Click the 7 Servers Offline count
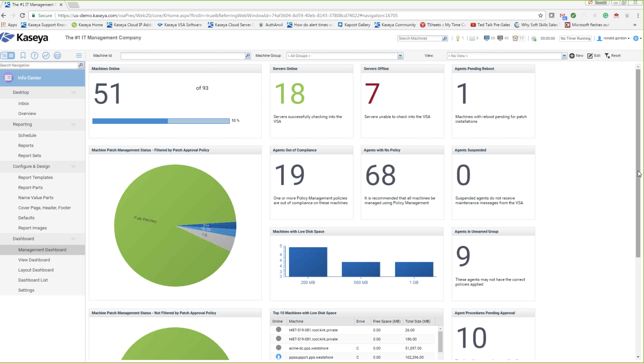This screenshot has width=644, height=363. pyautogui.click(x=372, y=94)
